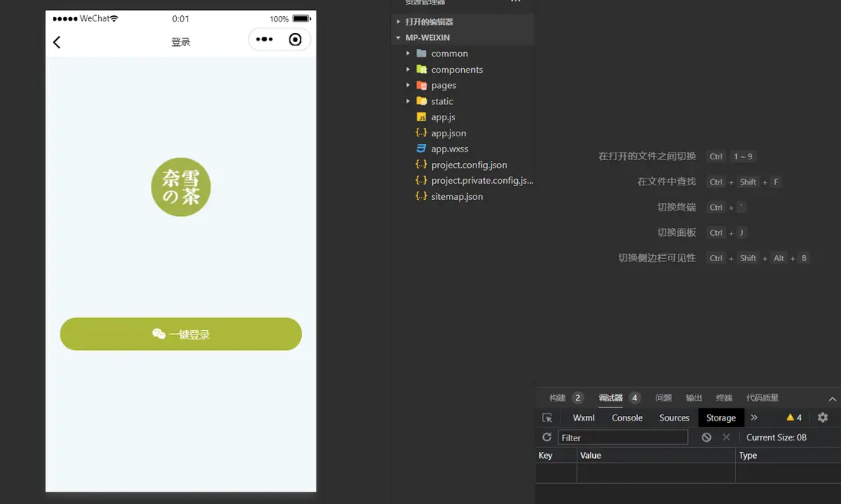Open the Wxml devtools tab
The height and width of the screenshot is (504, 841).
tap(584, 417)
